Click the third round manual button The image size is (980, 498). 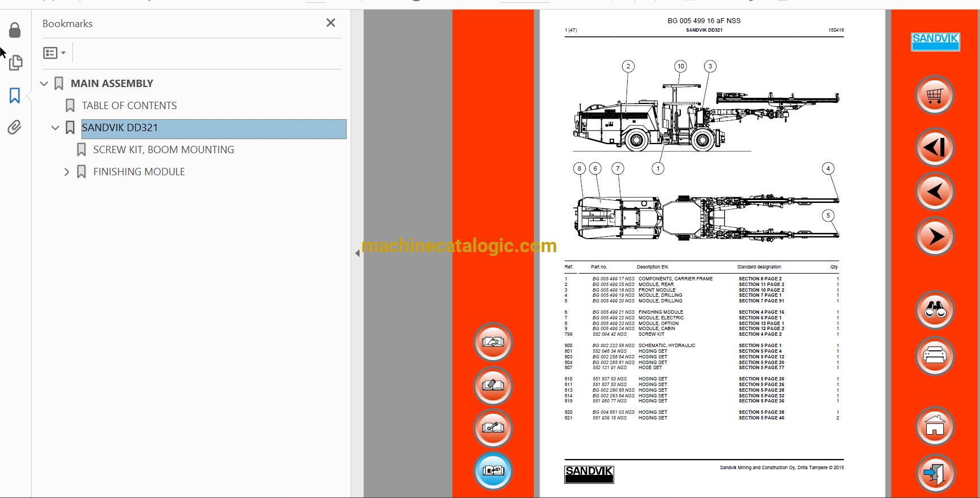[x=493, y=428]
